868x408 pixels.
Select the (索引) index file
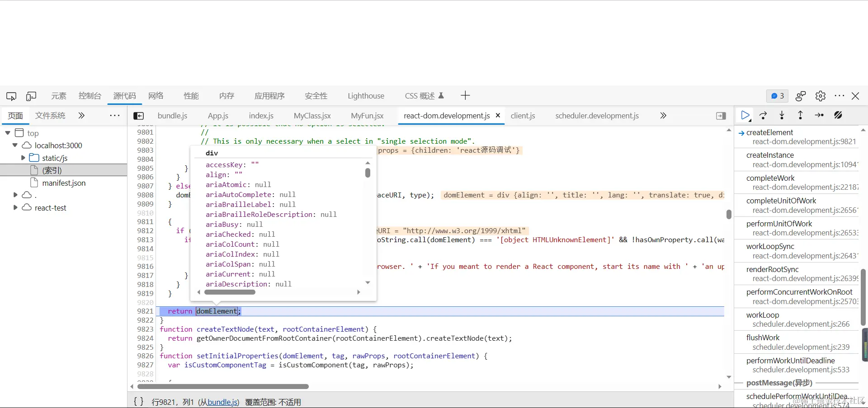pyautogui.click(x=63, y=170)
